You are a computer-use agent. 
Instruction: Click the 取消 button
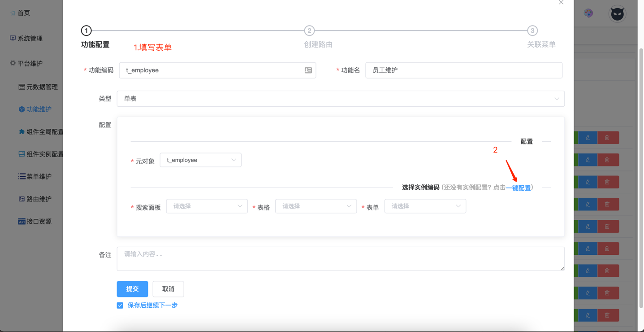168,289
